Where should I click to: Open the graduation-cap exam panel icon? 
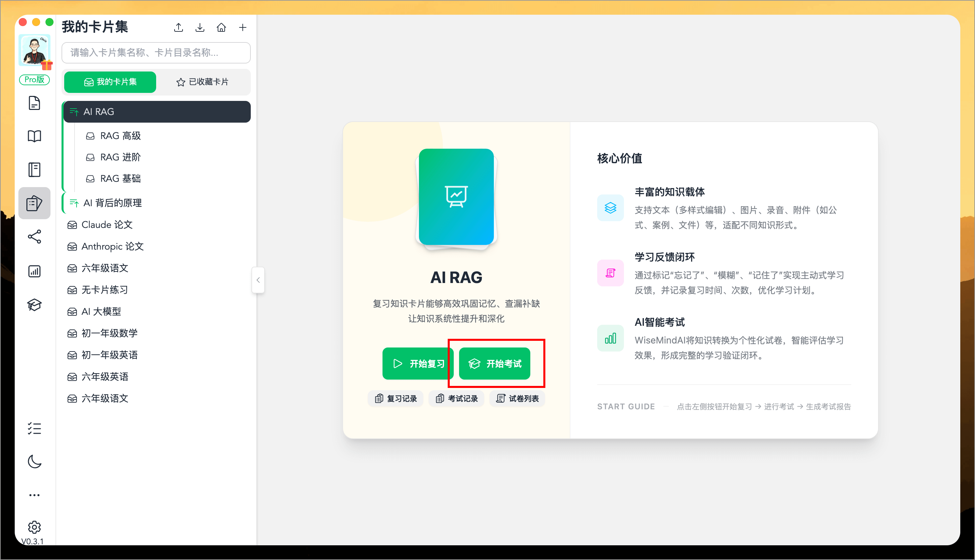coord(35,305)
